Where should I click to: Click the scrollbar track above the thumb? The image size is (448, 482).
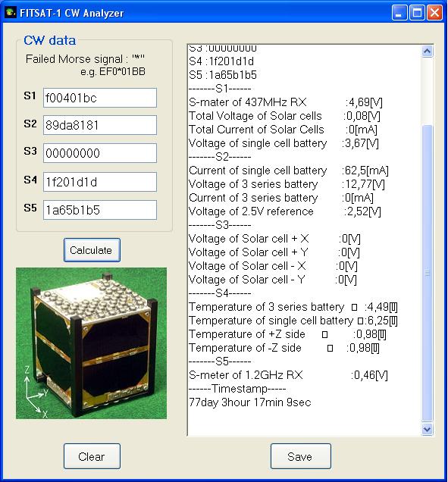tap(427, 91)
